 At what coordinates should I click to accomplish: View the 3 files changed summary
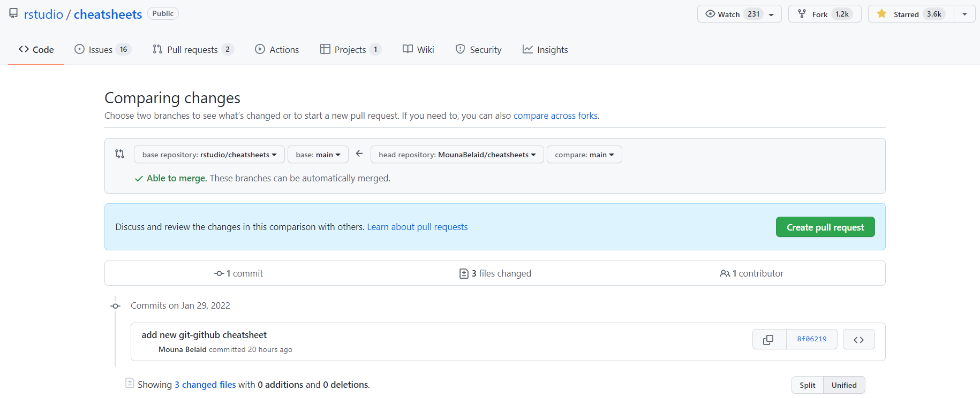(495, 273)
